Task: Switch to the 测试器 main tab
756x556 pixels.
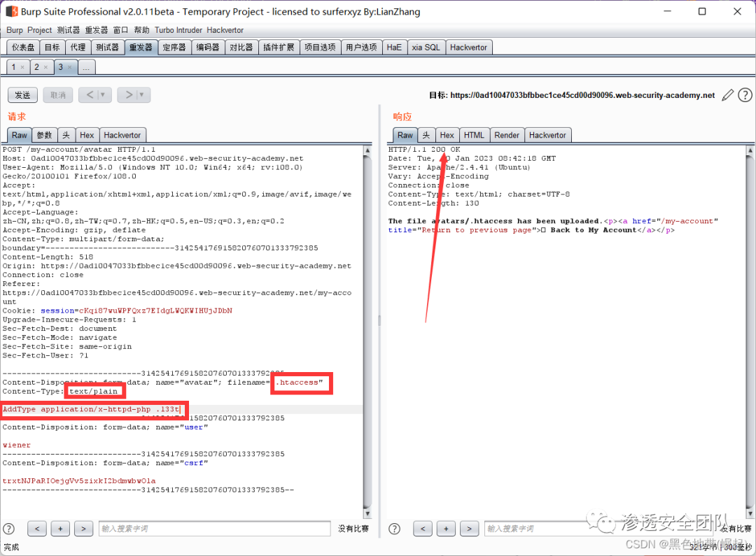Action: 107,48
